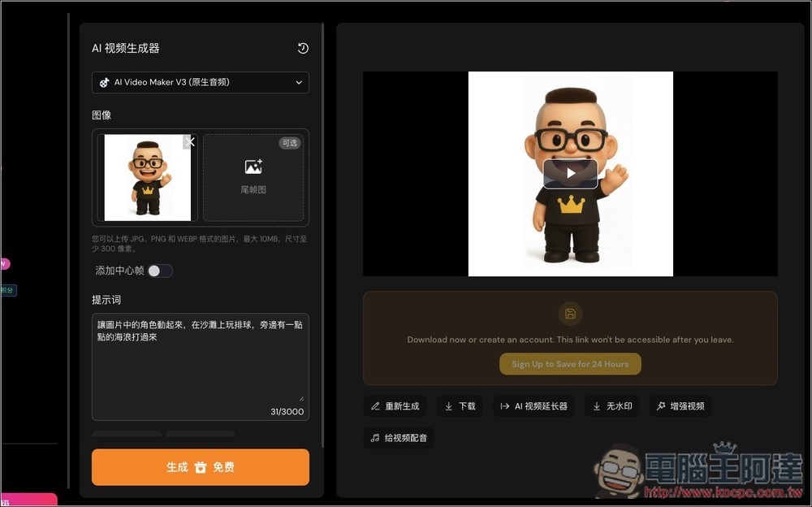This screenshot has height=507, width=812.
Task: Open the generation history via clock icon
Action: coord(303,48)
